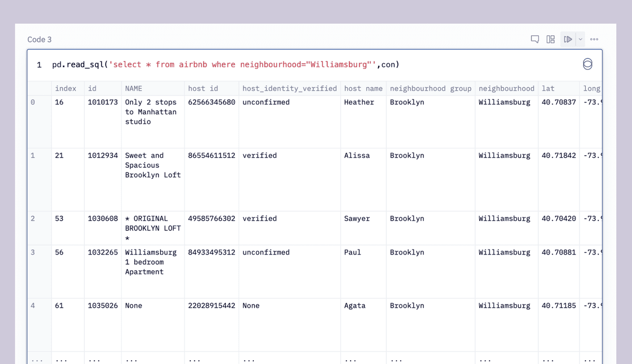
Task: Click cell '* ORIGINAL BROOKLYN LOFT *'
Action: point(153,228)
